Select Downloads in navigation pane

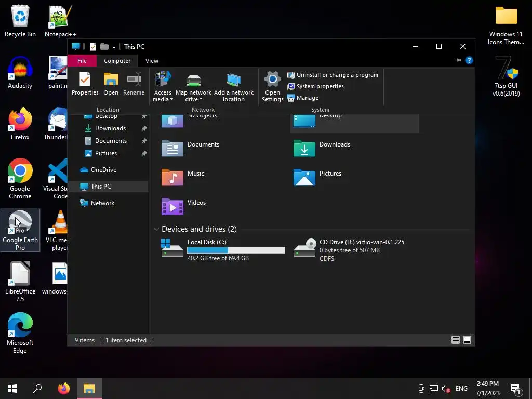tap(110, 128)
